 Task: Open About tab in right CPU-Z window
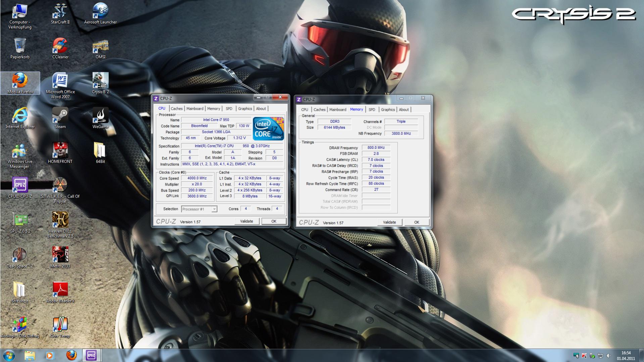[404, 110]
